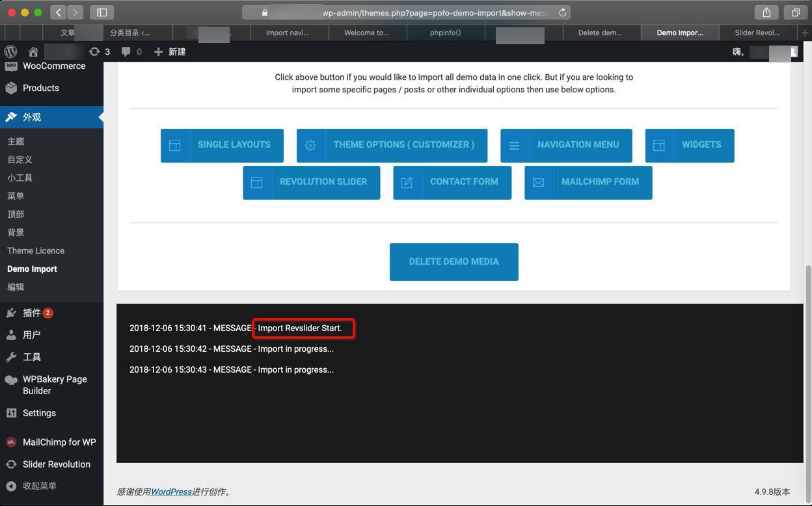Open the 工具 tools menu
Screen dimensions: 812x506
[51, 357]
